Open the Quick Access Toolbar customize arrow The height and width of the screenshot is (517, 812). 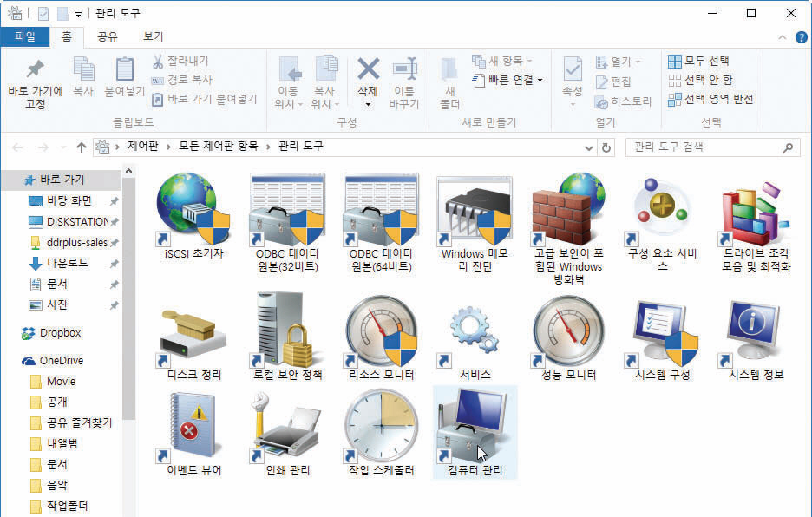click(x=78, y=15)
